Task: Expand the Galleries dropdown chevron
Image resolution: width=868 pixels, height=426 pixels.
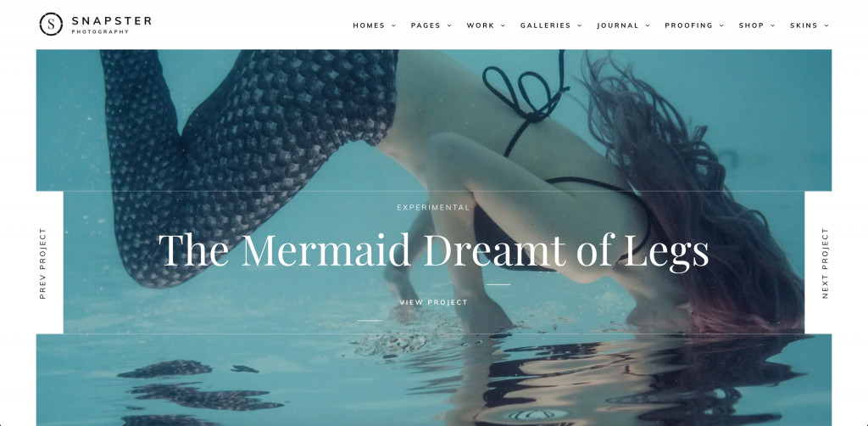Action: tap(580, 25)
